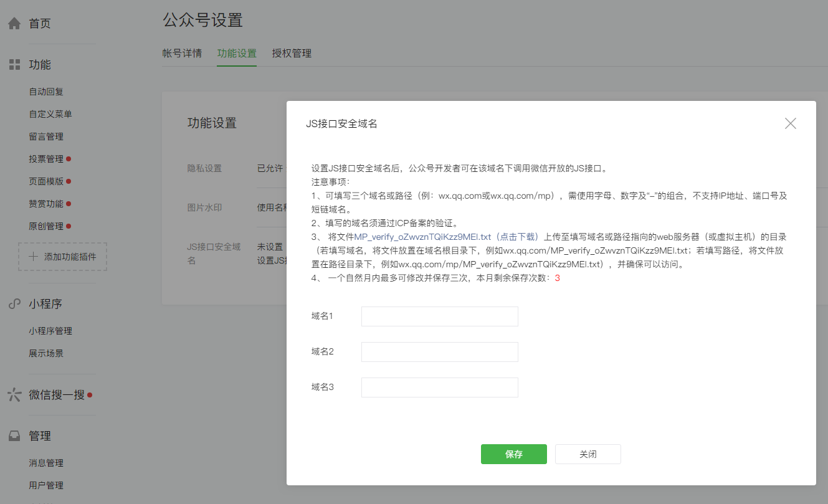This screenshot has width=828, height=504.
Task: Click the 微信搜一搜 star icon
Action: tap(14, 395)
